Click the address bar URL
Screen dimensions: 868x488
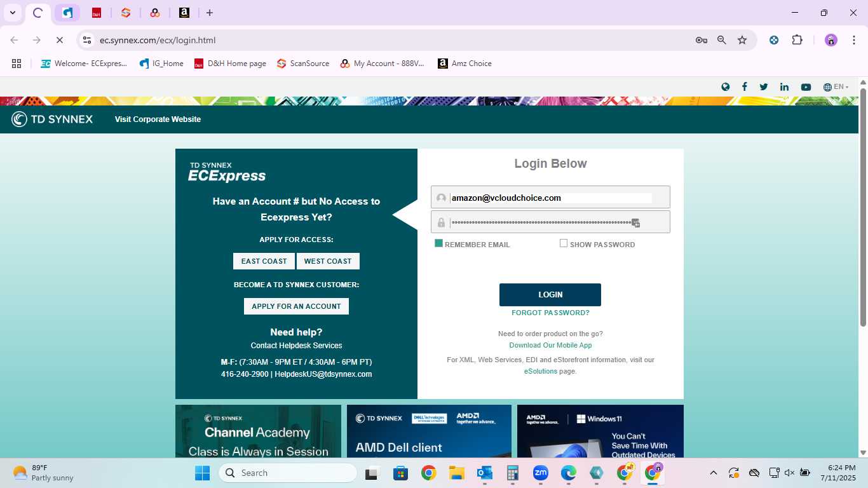click(x=158, y=40)
